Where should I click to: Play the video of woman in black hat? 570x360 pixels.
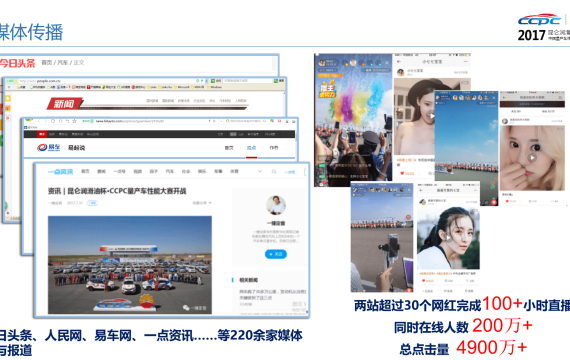tap(431, 116)
